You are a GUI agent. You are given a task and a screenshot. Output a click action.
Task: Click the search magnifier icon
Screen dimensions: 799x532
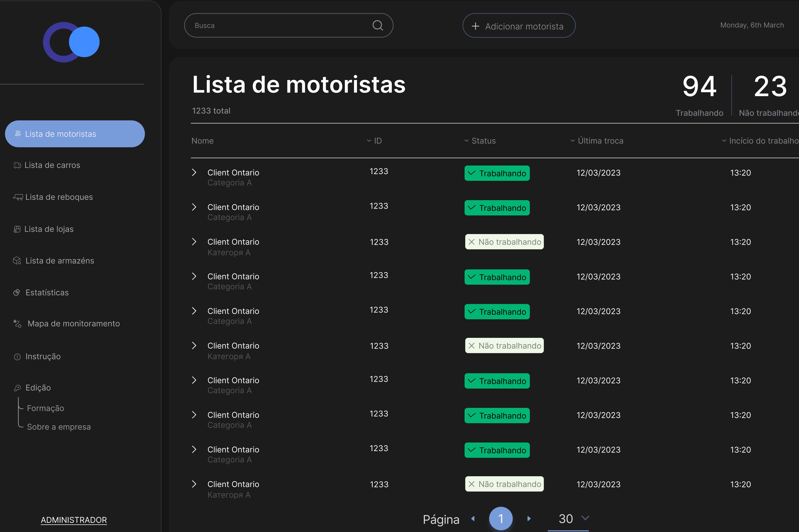[x=378, y=25]
